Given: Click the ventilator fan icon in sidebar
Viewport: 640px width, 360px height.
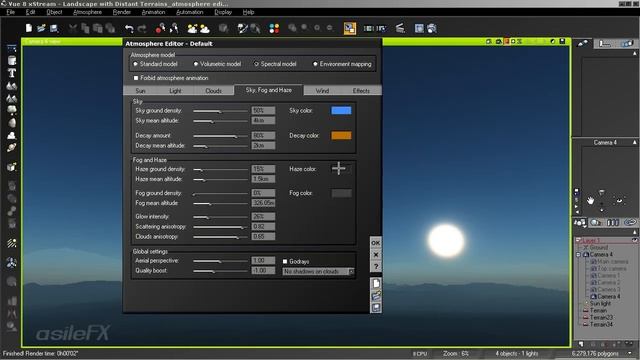Looking at the screenshot, I should [12, 263].
